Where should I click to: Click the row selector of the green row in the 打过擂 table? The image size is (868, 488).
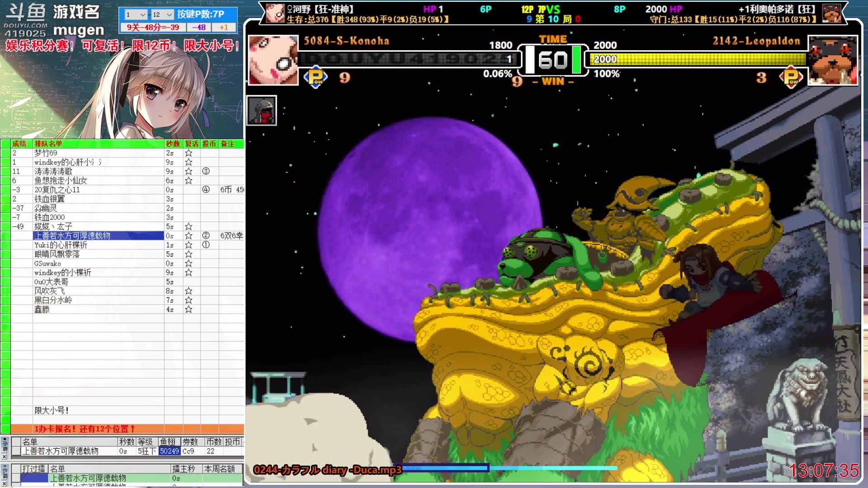[x=16, y=478]
